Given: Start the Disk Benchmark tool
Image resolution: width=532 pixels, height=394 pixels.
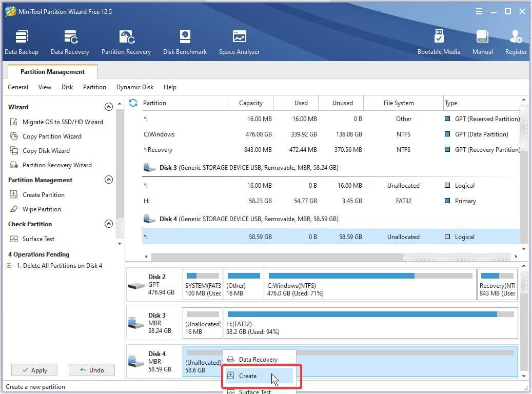Looking at the screenshot, I should point(185,42).
